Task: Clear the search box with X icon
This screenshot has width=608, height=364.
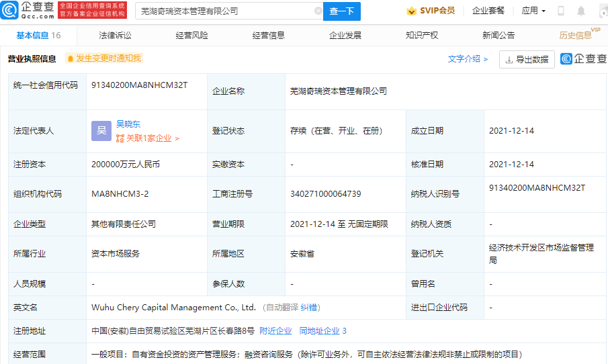Action: click(x=317, y=11)
